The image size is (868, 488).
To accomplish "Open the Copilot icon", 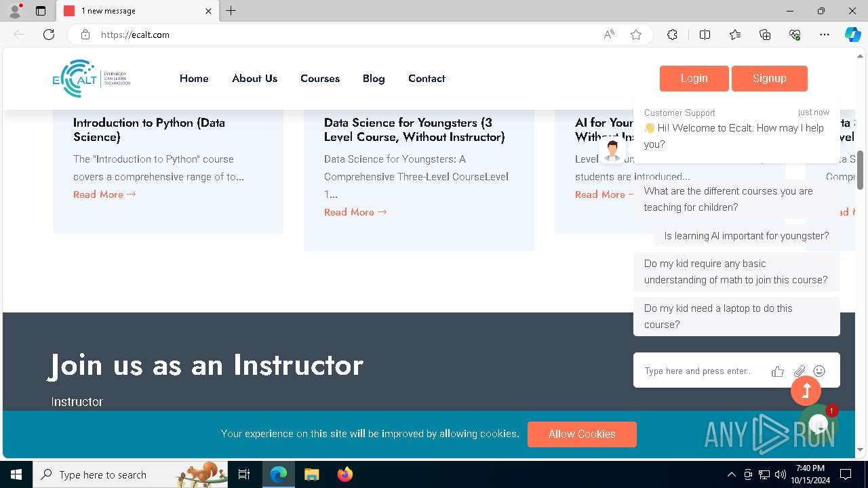I will (x=852, y=35).
